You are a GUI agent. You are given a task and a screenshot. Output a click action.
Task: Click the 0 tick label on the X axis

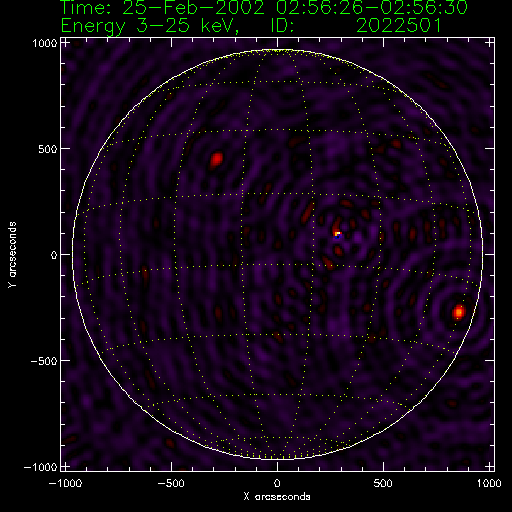click(277, 483)
